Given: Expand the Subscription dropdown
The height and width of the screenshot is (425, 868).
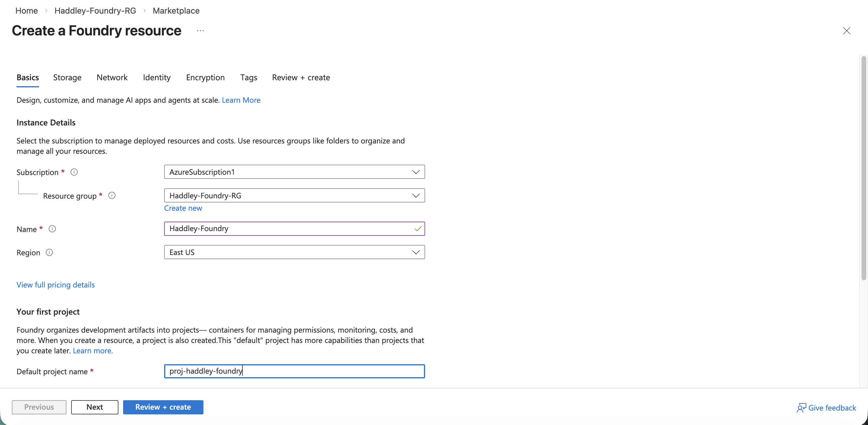Looking at the screenshot, I should coord(294,172).
